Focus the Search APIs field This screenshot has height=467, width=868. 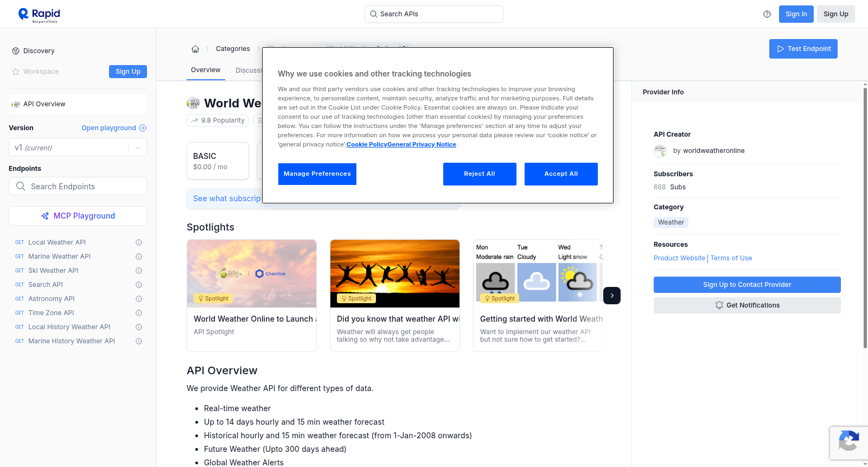click(434, 14)
